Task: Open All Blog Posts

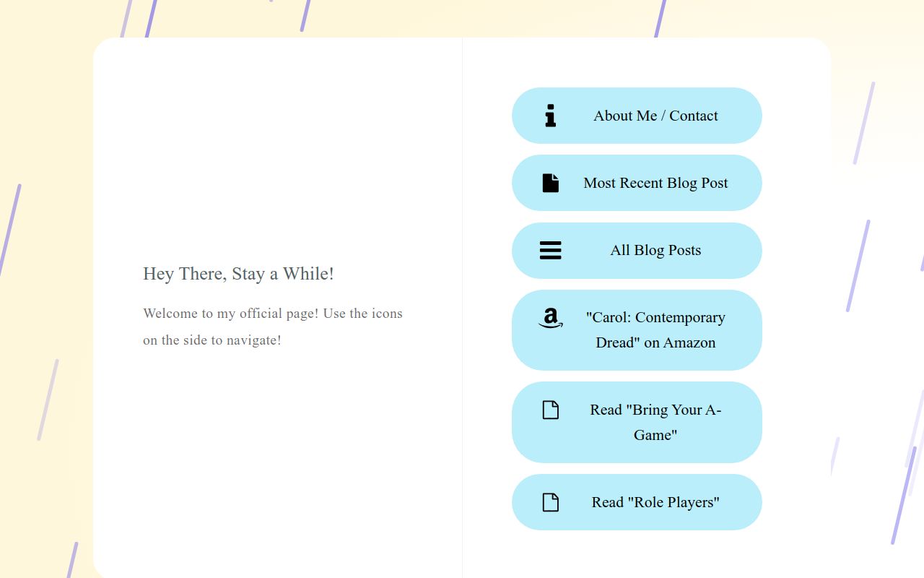Action: [637, 250]
